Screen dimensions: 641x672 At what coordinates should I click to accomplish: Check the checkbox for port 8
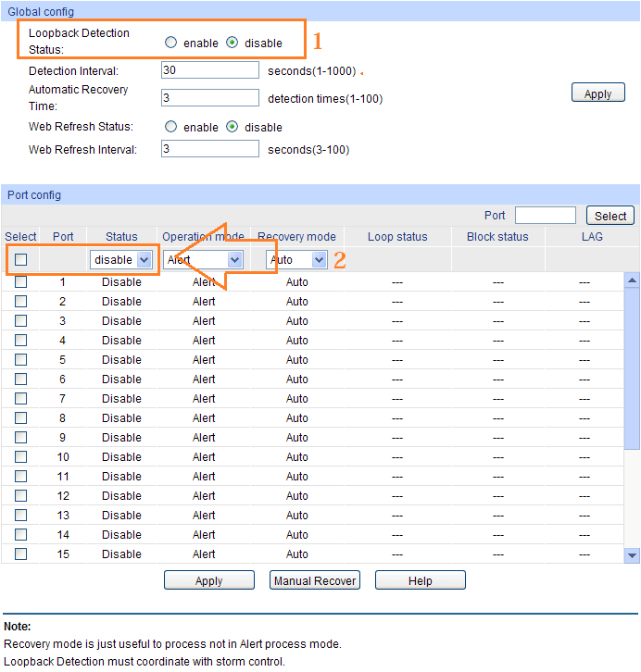20,418
